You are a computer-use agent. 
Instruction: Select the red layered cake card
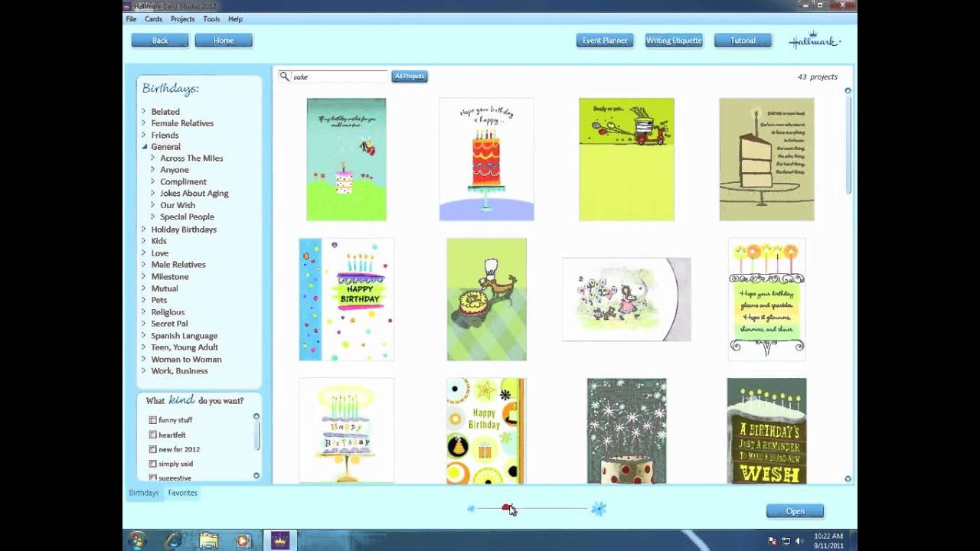(x=486, y=159)
